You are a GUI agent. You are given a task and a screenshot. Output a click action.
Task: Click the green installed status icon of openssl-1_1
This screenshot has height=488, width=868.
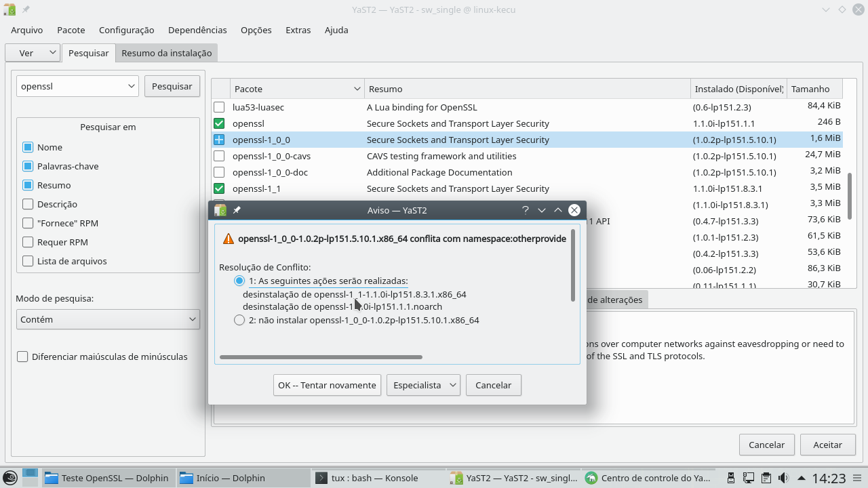coord(219,188)
